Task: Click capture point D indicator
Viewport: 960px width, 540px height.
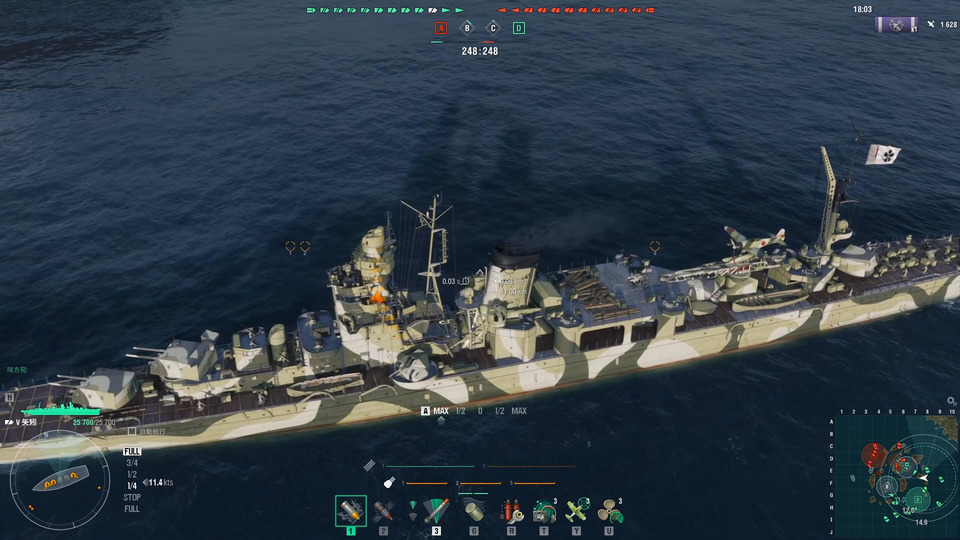Action: (519, 28)
